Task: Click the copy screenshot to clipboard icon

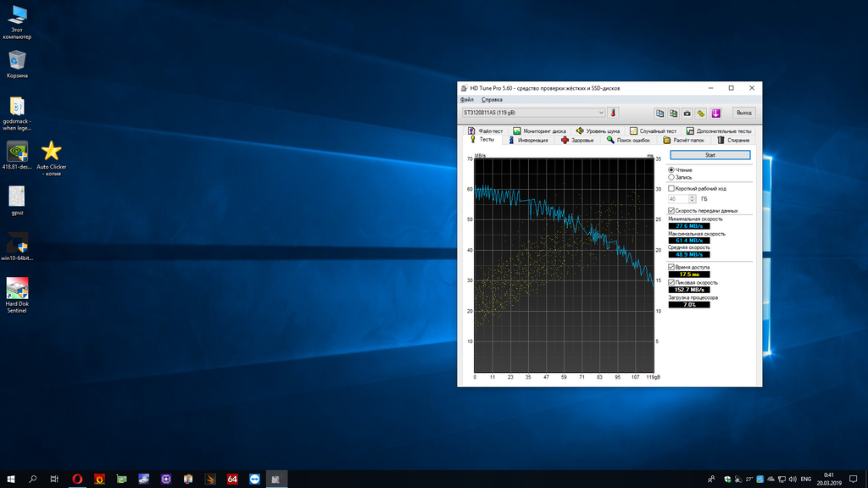Action: [x=673, y=113]
